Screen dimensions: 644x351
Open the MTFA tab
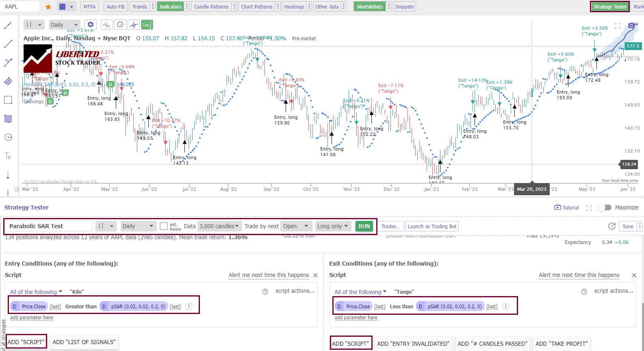(x=89, y=7)
